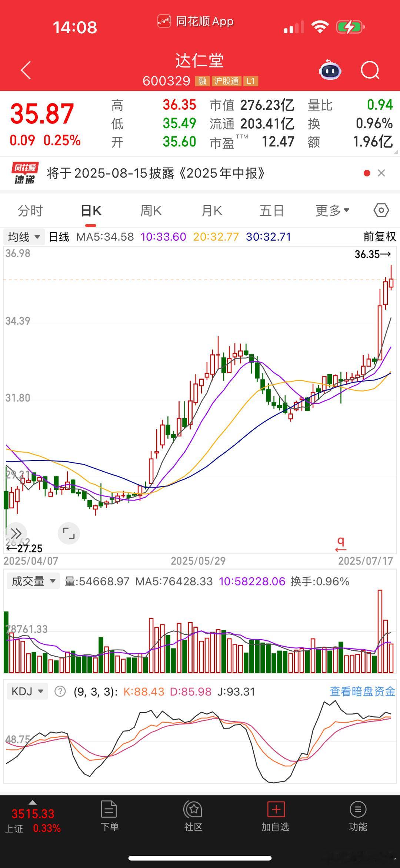Expand chart with the double-chevron icon
This screenshot has width=400, height=868.
[x=16, y=534]
